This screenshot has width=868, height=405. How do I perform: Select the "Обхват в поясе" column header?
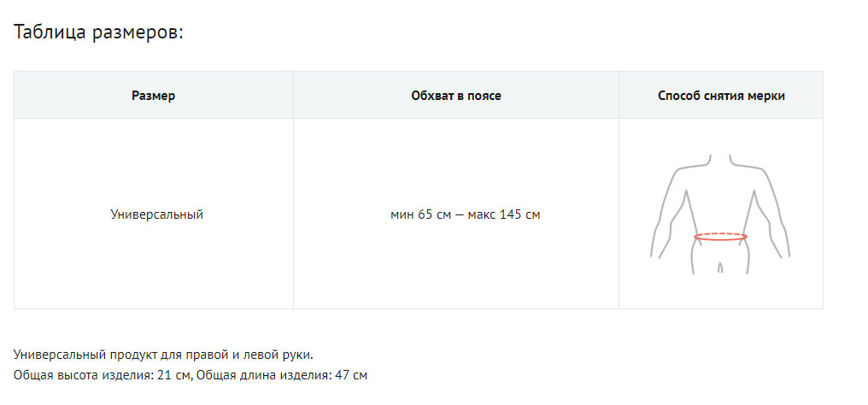point(456,96)
